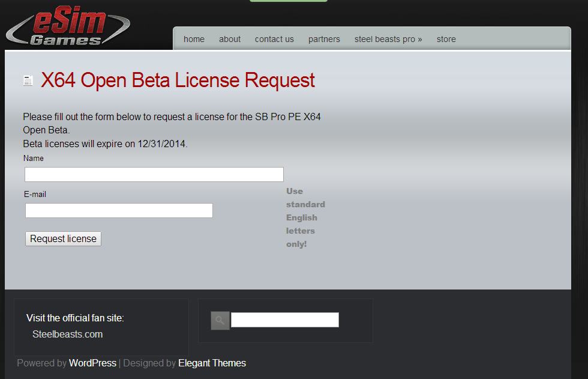Go to contact us page
The image size is (588, 379).
click(x=274, y=39)
